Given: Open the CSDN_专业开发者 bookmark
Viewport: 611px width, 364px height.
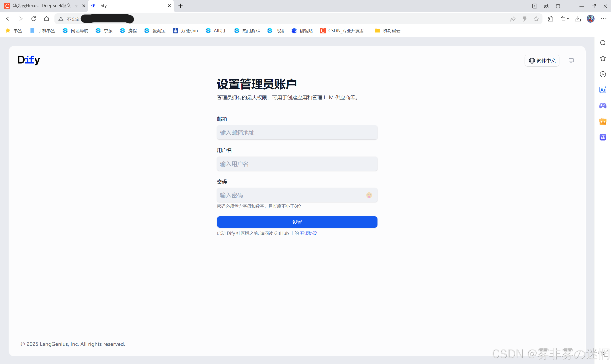Looking at the screenshot, I should point(344,31).
